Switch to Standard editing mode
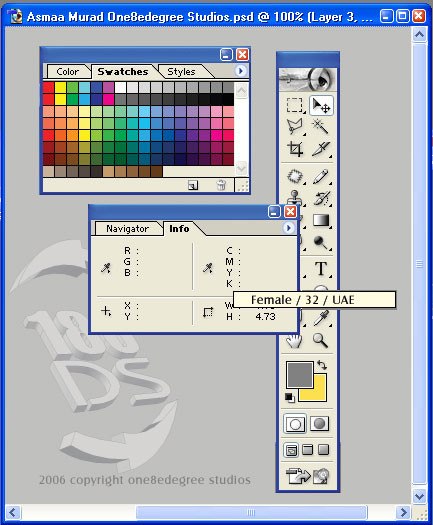The width and height of the screenshot is (433, 525). tap(295, 424)
